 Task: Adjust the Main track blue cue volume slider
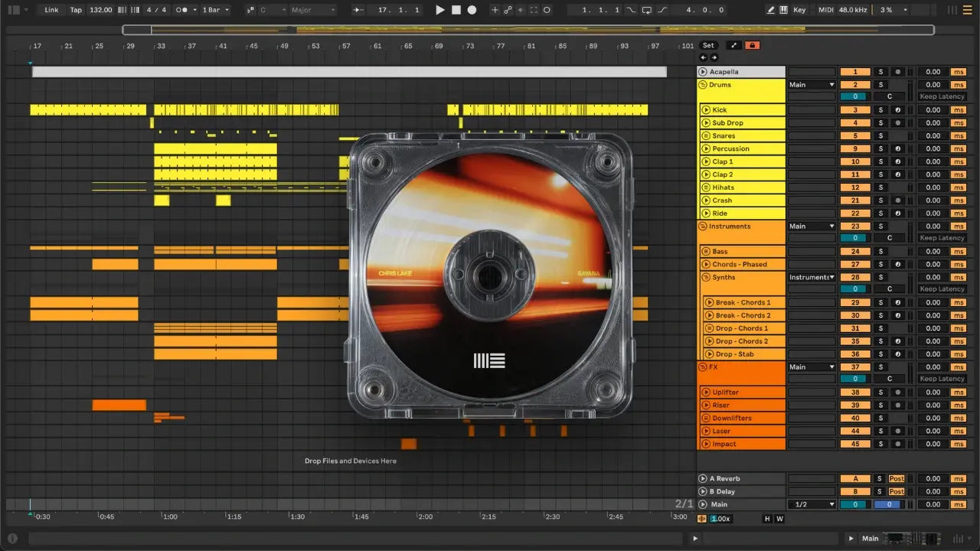pyautogui.click(x=888, y=504)
